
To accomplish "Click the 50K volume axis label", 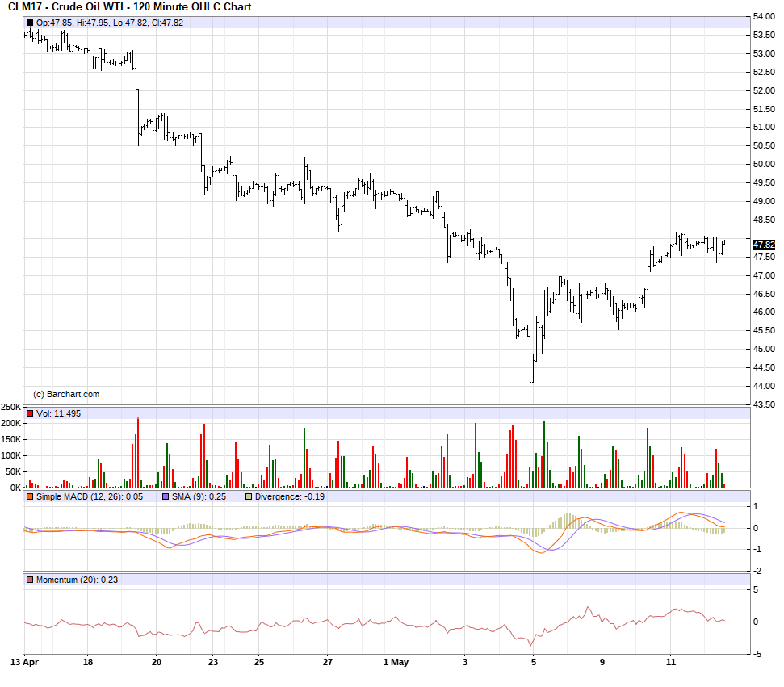I will pyautogui.click(x=13, y=471).
